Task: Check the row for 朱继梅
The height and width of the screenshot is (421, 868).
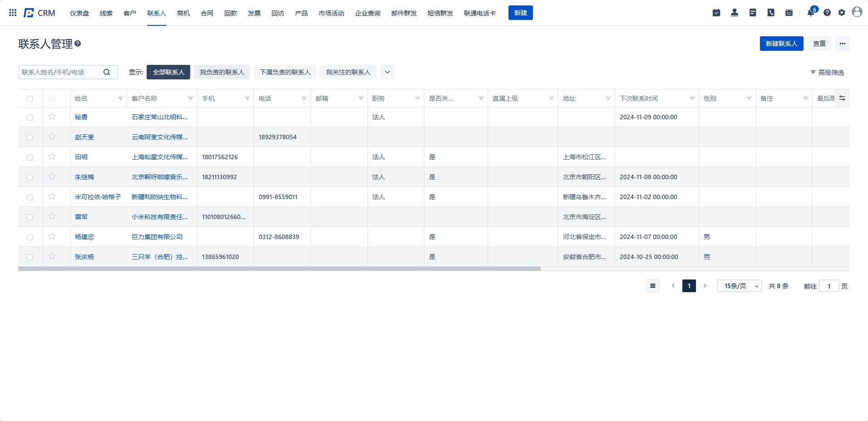Action: point(30,177)
